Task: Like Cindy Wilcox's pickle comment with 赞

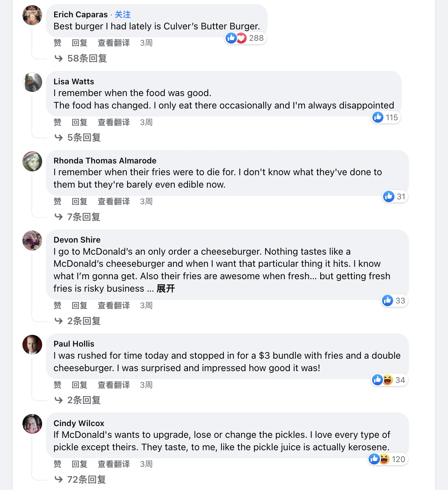Action: (57, 464)
